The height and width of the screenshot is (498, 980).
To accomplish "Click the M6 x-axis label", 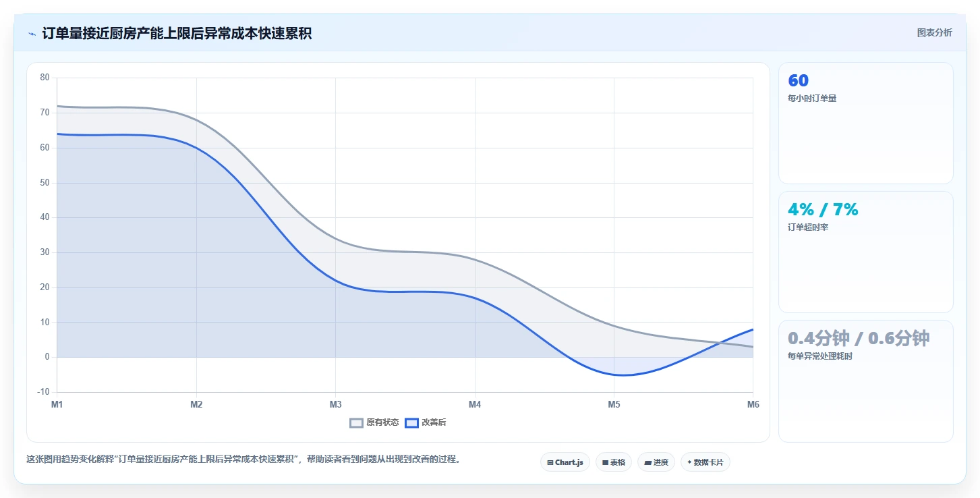I will tap(753, 405).
